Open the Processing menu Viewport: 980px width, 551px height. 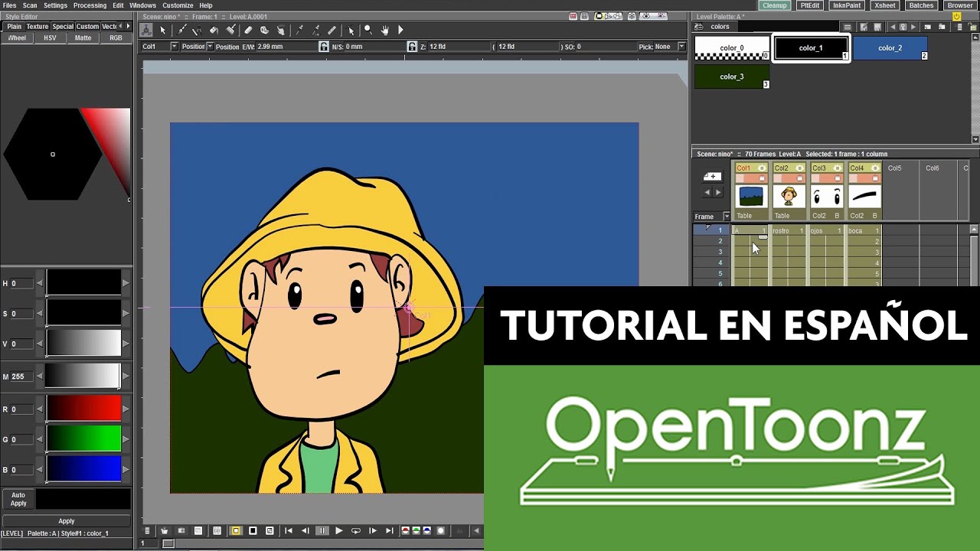coord(90,5)
